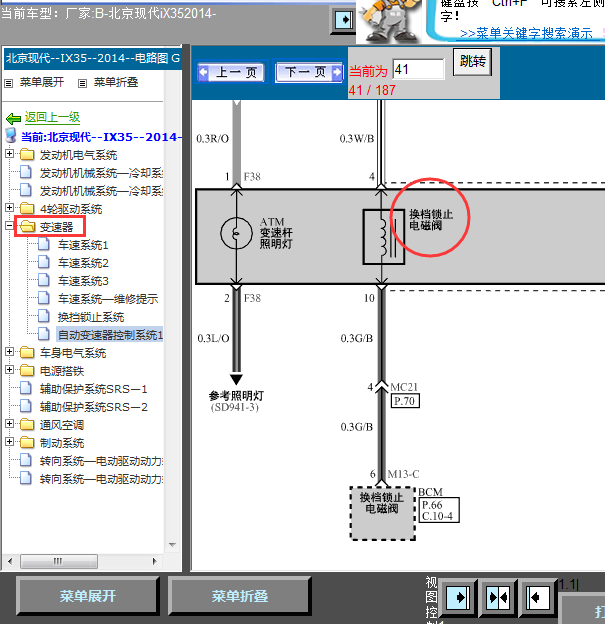Focus the current page number field
Screen dimensions: 605x626
[x=418, y=69]
